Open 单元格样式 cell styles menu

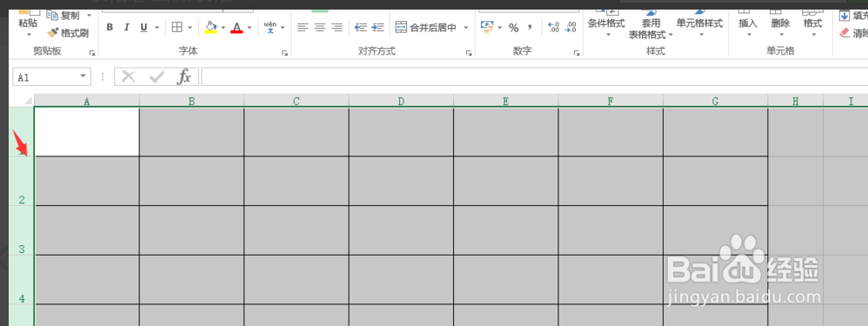pos(700,23)
